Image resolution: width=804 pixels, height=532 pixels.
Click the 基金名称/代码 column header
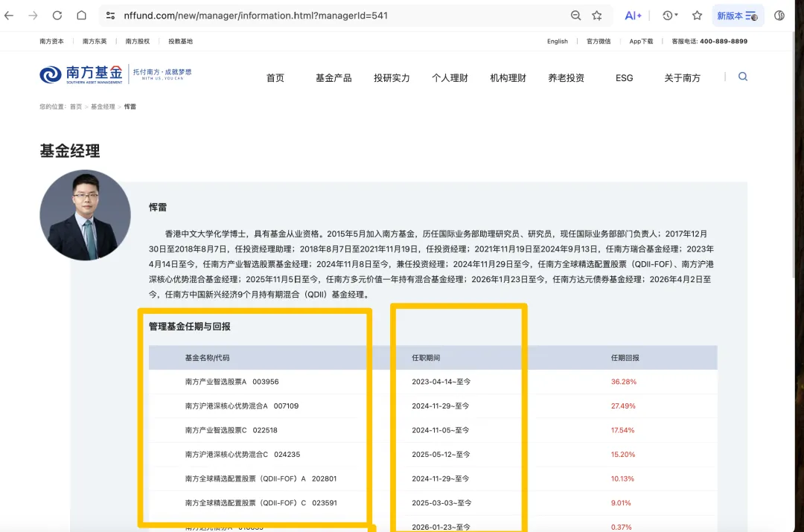coord(207,358)
